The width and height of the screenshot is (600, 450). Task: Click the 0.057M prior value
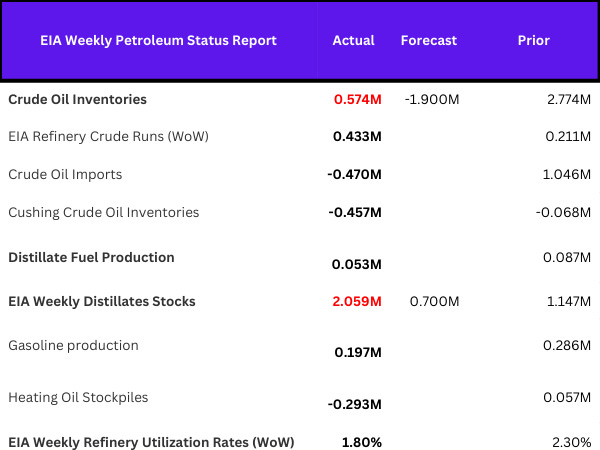[x=567, y=398]
